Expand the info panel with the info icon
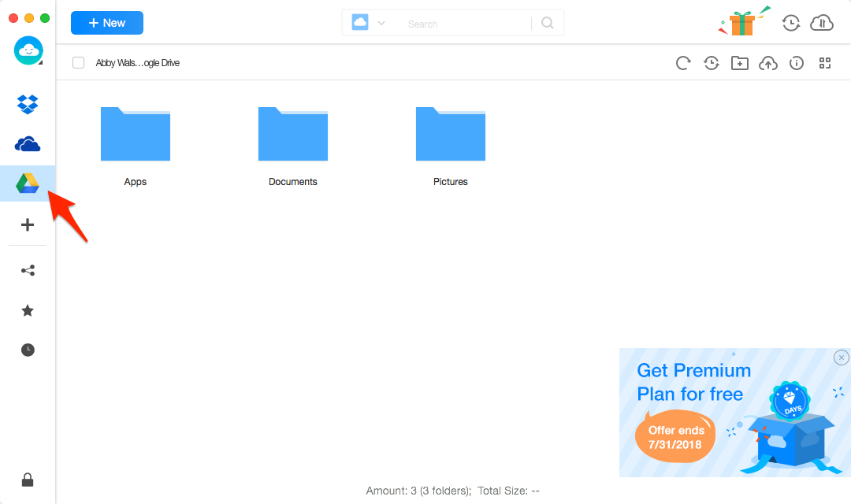 797,62
